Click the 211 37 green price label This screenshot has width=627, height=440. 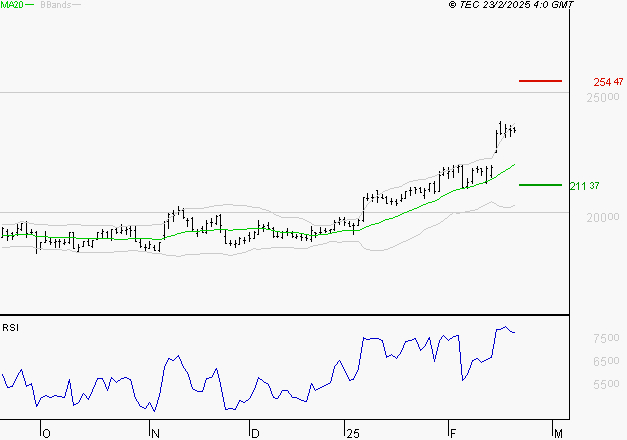[585, 186]
